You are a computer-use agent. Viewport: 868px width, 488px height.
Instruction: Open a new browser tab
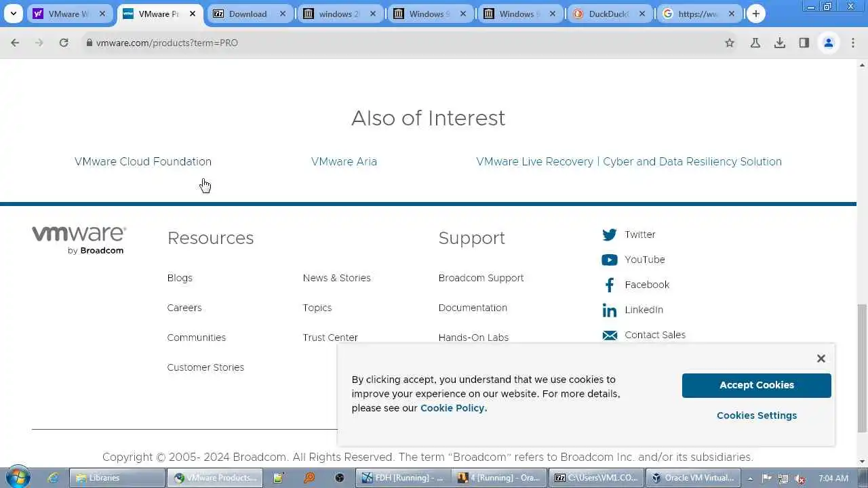pos(756,14)
